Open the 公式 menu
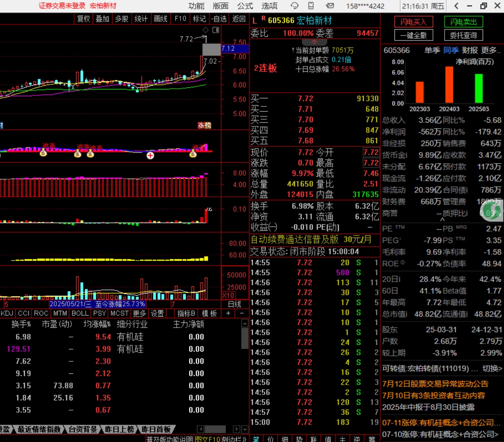 (245, 6)
